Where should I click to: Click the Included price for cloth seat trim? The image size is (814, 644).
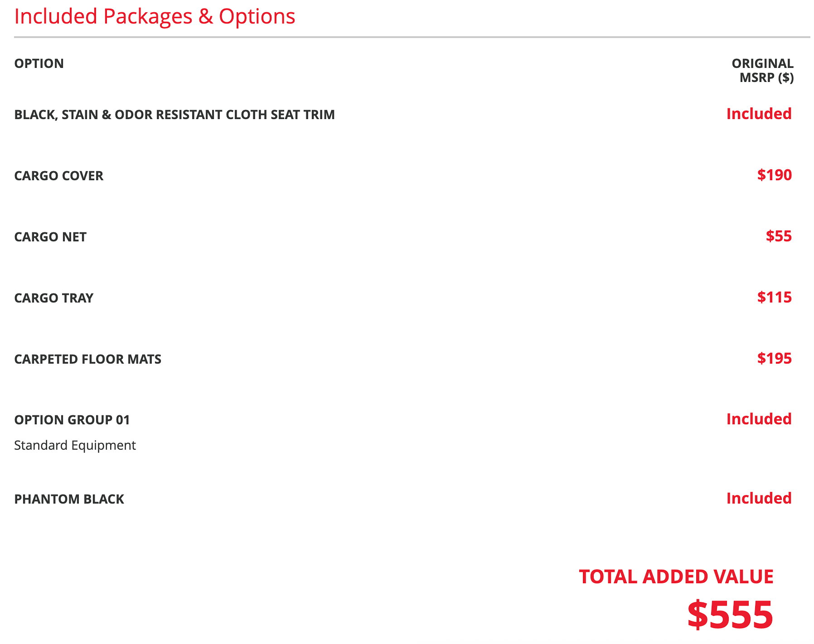759,114
